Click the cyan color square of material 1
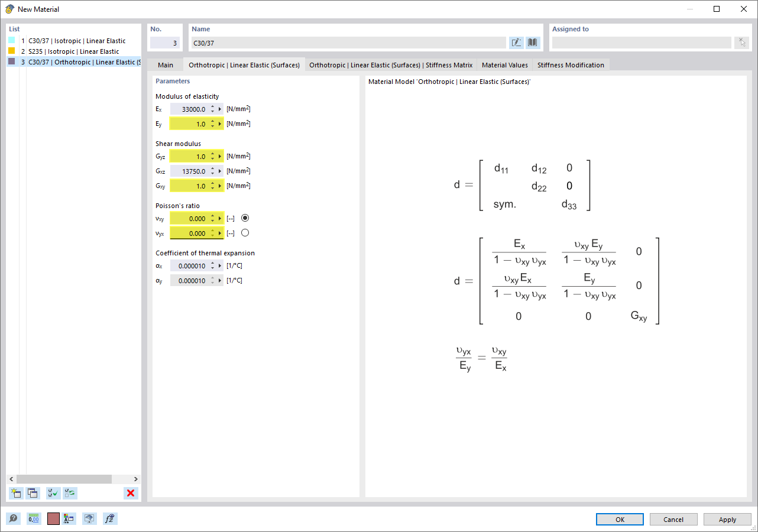 point(12,41)
